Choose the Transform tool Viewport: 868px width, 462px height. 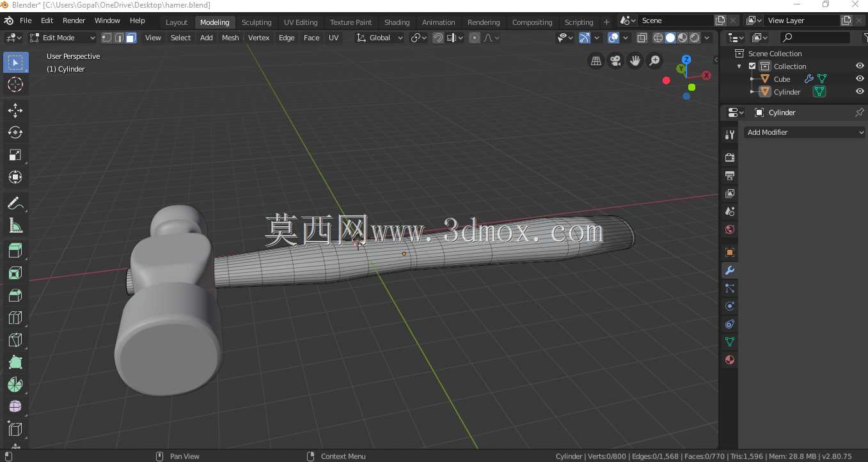[15, 178]
